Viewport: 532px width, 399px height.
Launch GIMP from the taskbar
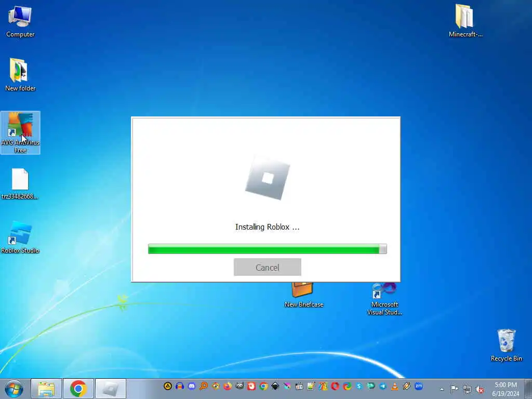tap(240, 386)
